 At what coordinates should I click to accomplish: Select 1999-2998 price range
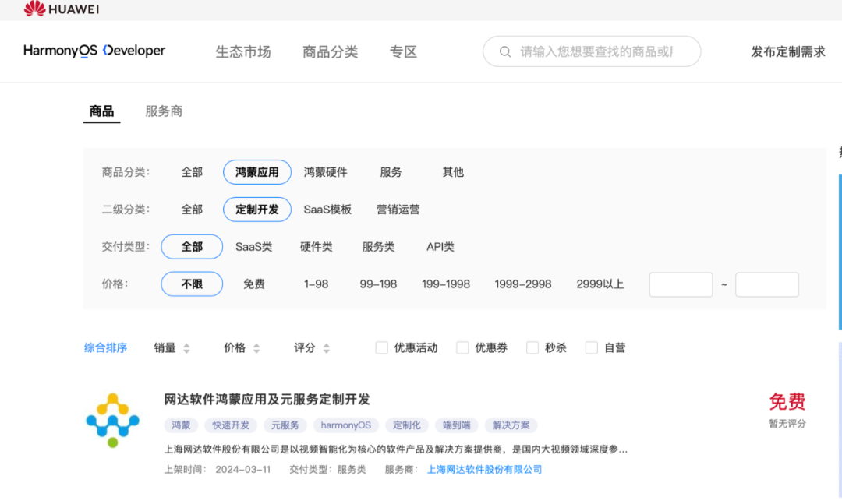[523, 284]
